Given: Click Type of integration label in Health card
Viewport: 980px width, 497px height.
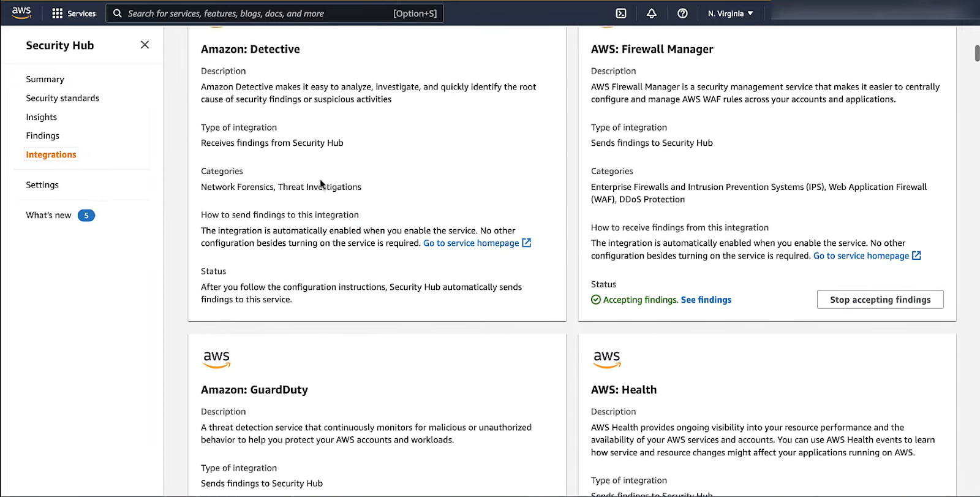Looking at the screenshot, I should [x=629, y=480].
